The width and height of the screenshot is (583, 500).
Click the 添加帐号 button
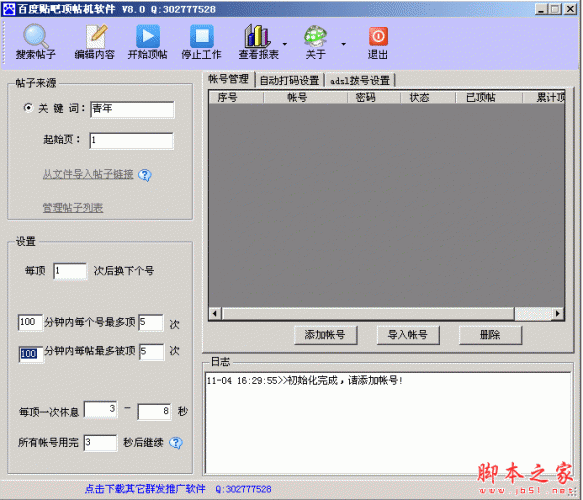(x=325, y=335)
